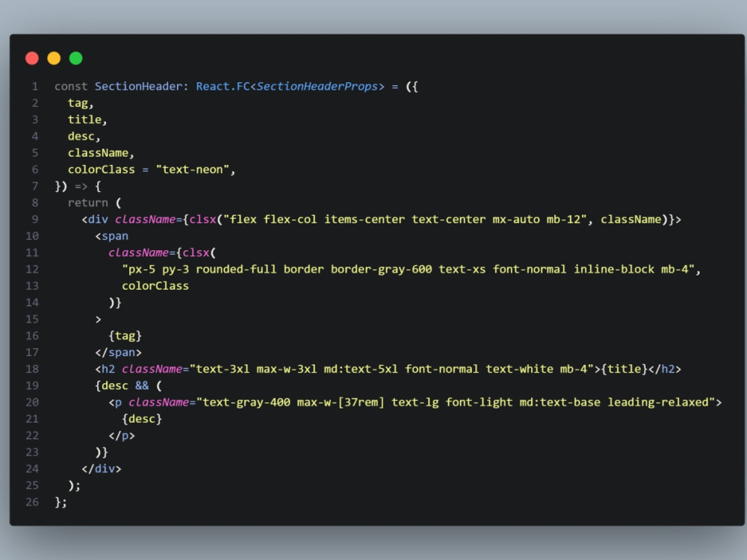Click clsx call on line 11

coord(196,252)
